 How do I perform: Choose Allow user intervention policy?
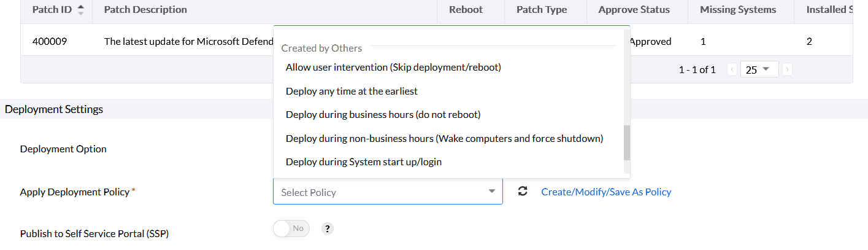pos(393,68)
